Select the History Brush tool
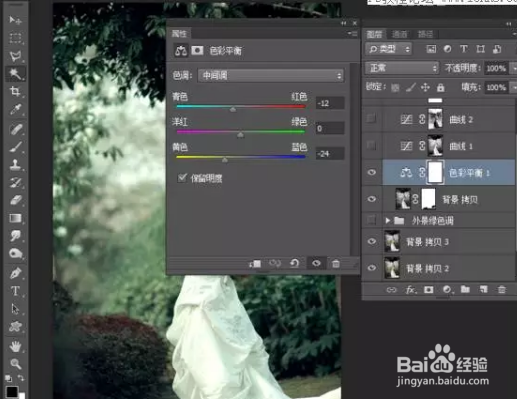This screenshot has height=399, width=517. (15, 182)
